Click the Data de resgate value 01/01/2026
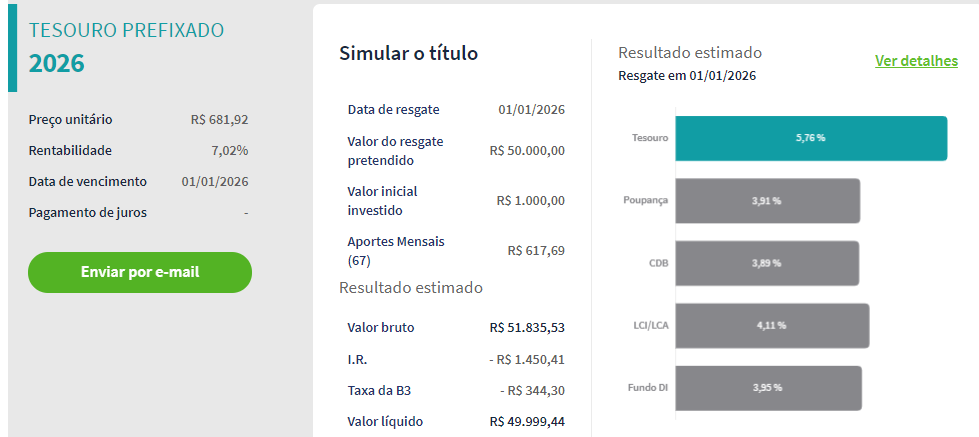 531,110
